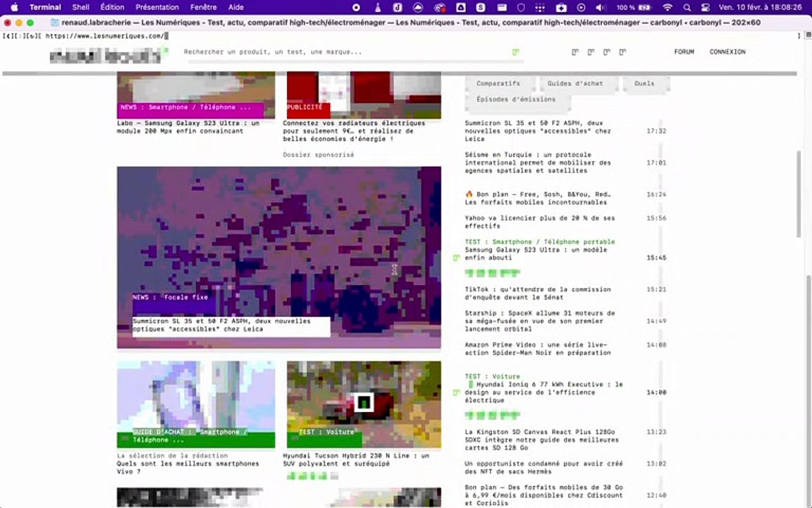Open the Fenêtre menu
Viewport: 812px width, 508px height.
204,7
